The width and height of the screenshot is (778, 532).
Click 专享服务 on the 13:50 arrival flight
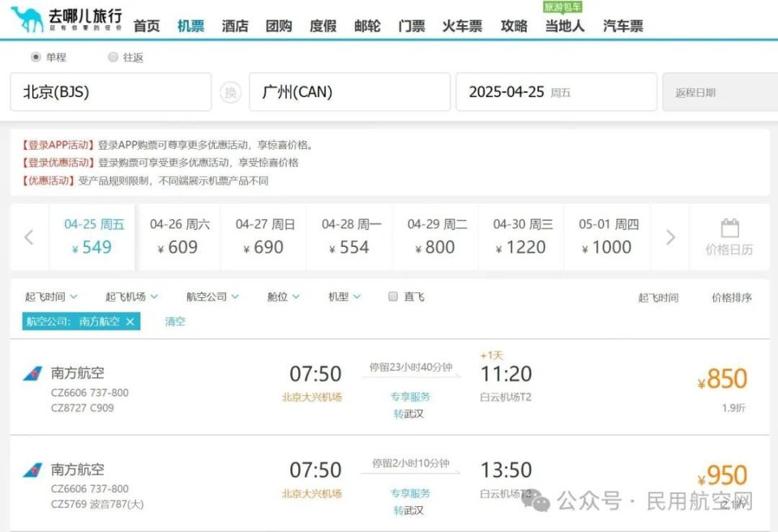coord(410,493)
